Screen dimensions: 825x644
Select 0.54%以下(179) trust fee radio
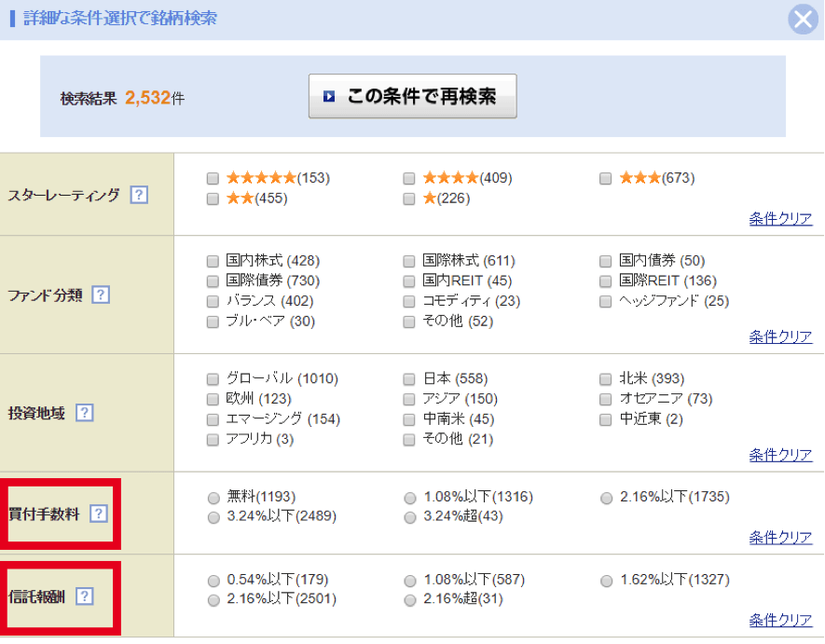pos(214,581)
